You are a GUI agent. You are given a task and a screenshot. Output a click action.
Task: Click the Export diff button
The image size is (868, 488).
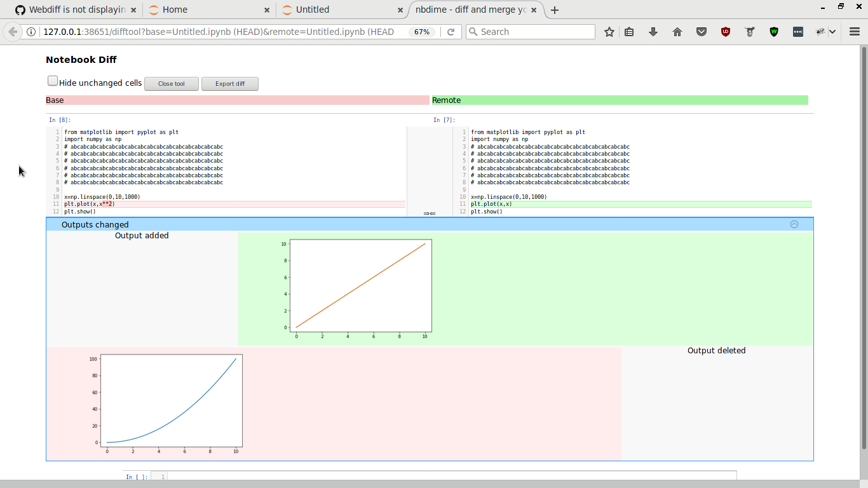229,83
